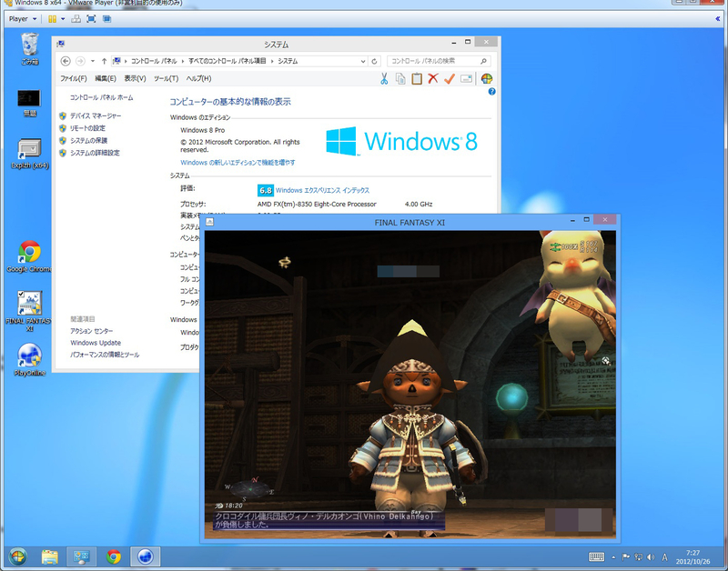This screenshot has height=571, width=728.
Task: Open the 表示(V) menu
Action: coord(135,78)
